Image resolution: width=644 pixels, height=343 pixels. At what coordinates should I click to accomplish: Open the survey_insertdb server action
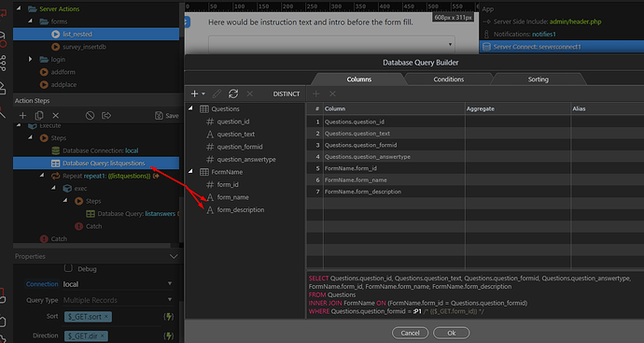(84, 47)
